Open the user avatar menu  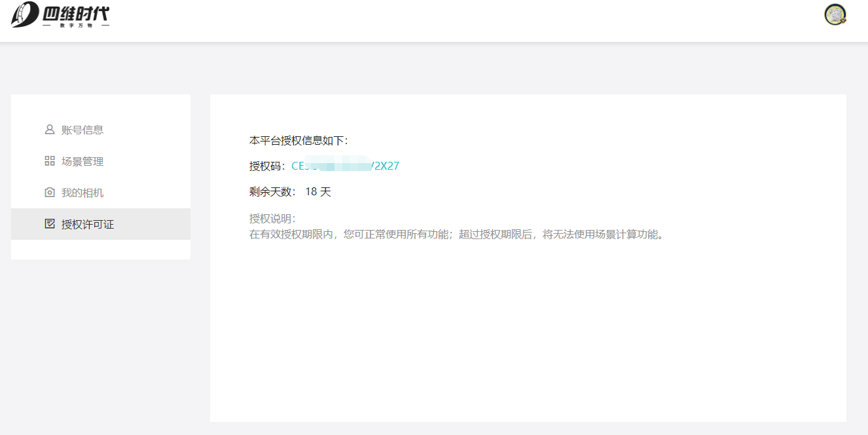[835, 15]
